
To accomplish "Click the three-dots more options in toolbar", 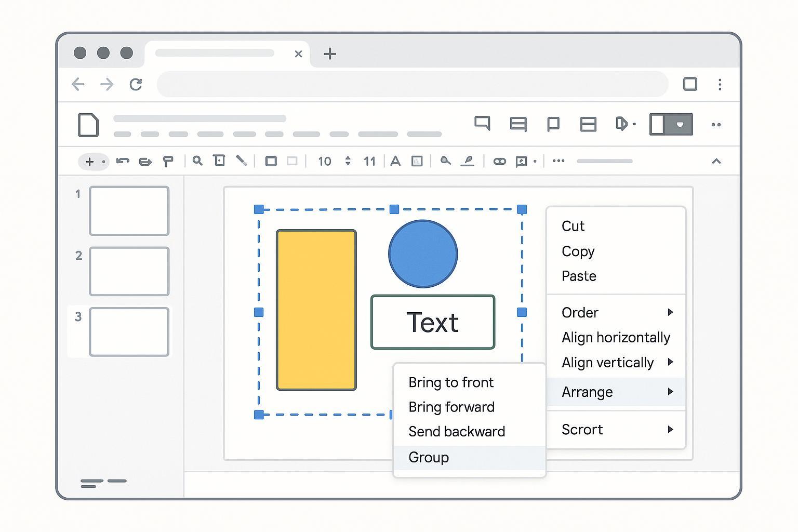I will 558,161.
